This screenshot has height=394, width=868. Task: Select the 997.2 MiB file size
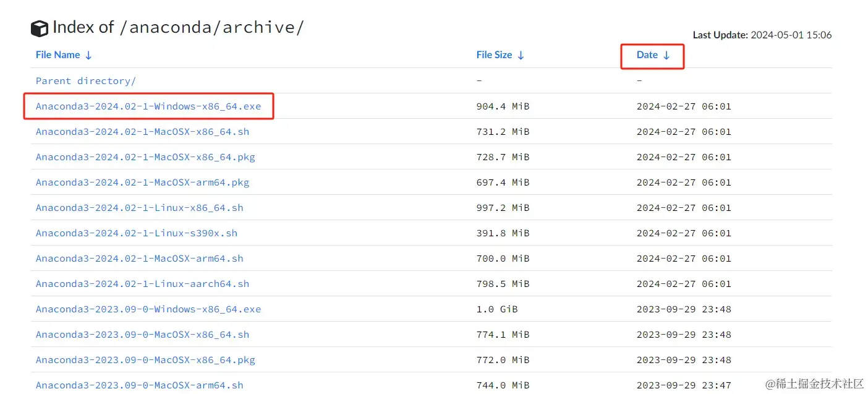[x=503, y=207]
